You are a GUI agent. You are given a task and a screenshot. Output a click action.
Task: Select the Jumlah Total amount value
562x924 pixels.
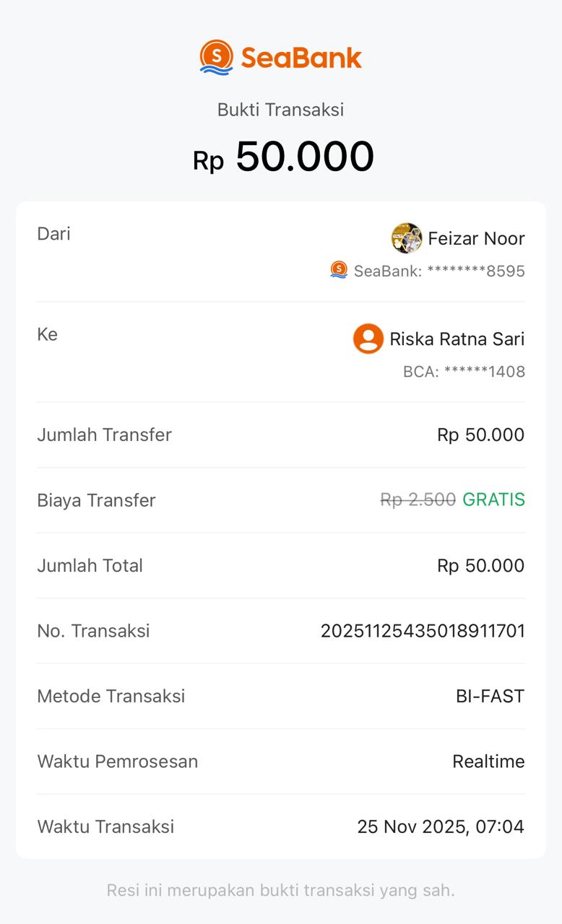480,565
